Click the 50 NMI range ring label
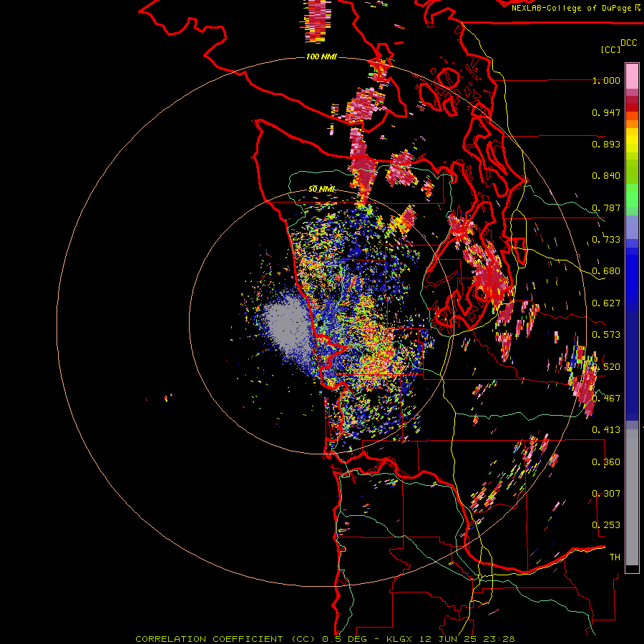 (x=321, y=189)
